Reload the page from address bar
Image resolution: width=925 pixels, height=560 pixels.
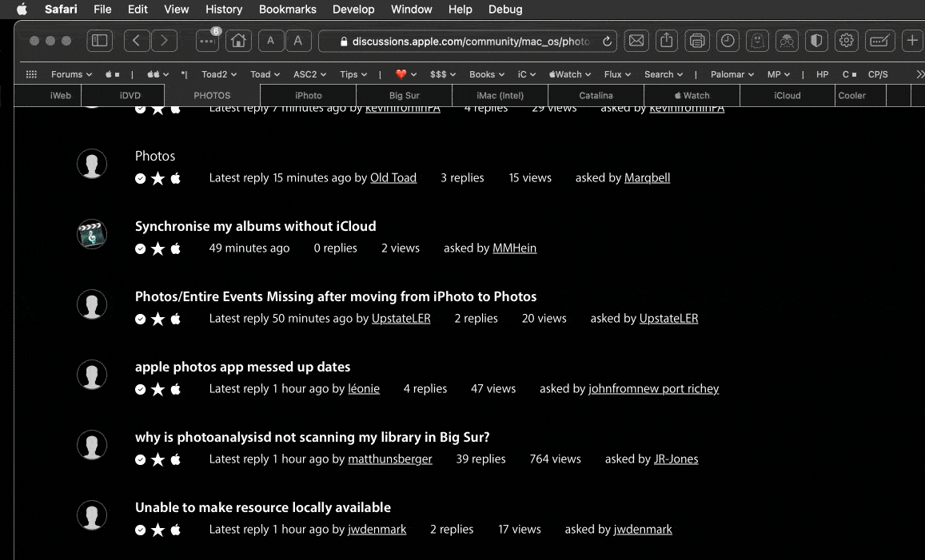coord(607,42)
